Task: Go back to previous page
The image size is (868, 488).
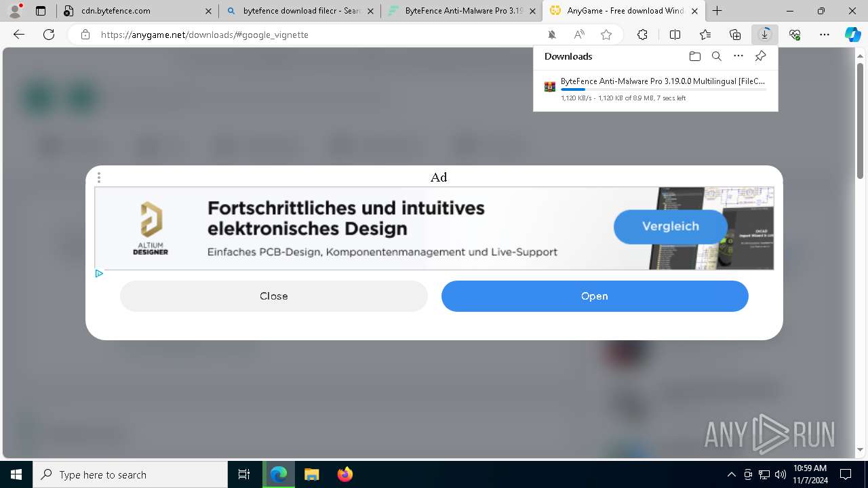Action: click(x=19, y=35)
